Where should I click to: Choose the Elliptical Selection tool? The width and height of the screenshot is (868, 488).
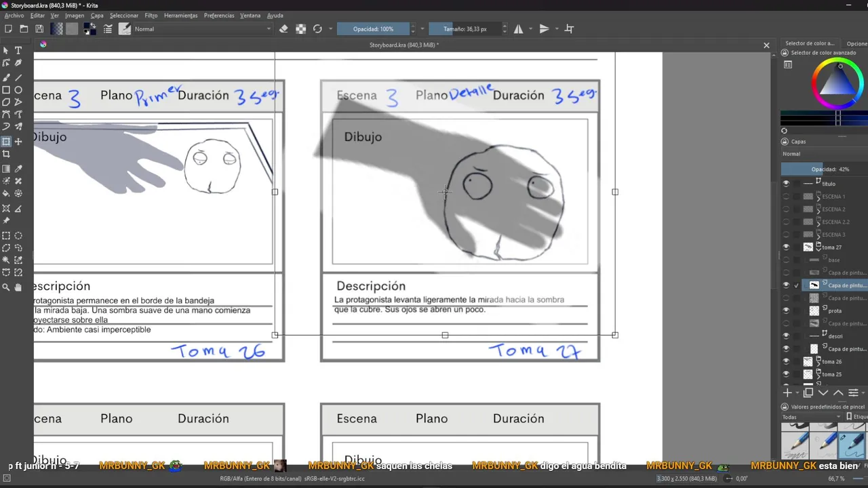[x=18, y=236]
